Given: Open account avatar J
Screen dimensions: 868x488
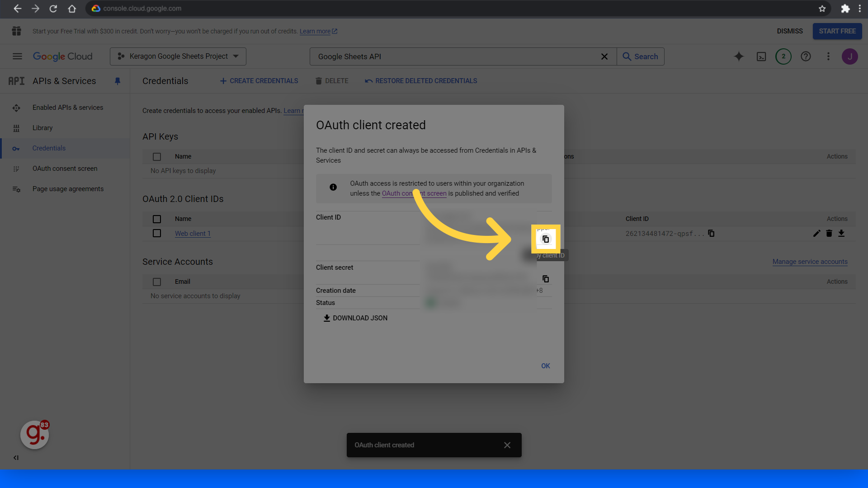Looking at the screenshot, I should [850, 56].
